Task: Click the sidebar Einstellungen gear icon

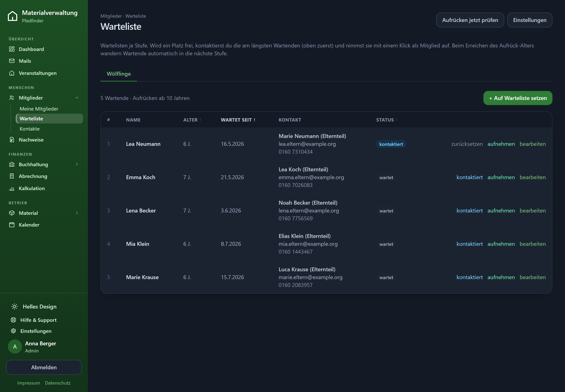Action: 14,331
